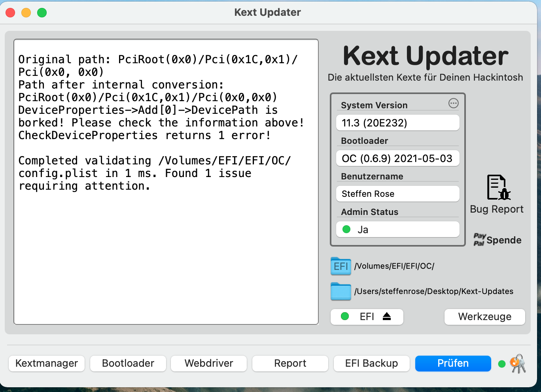Screen dimensions: 541x392
Task: Click the Admin Status field showing Ja
Action: (x=398, y=229)
